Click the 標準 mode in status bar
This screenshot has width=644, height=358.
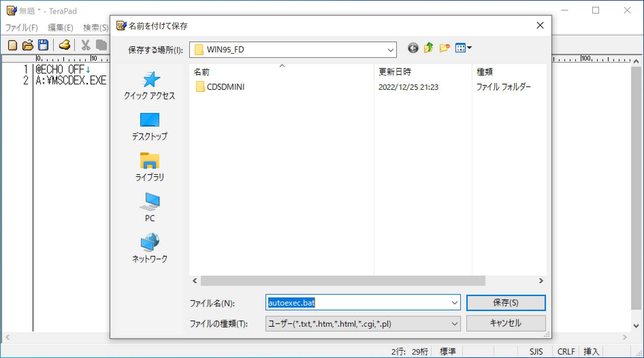pyautogui.click(x=448, y=352)
